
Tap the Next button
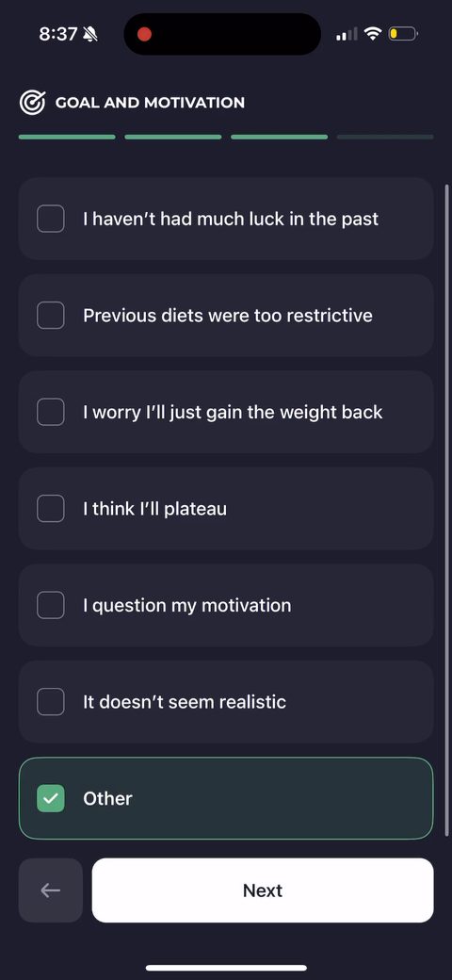[263, 890]
